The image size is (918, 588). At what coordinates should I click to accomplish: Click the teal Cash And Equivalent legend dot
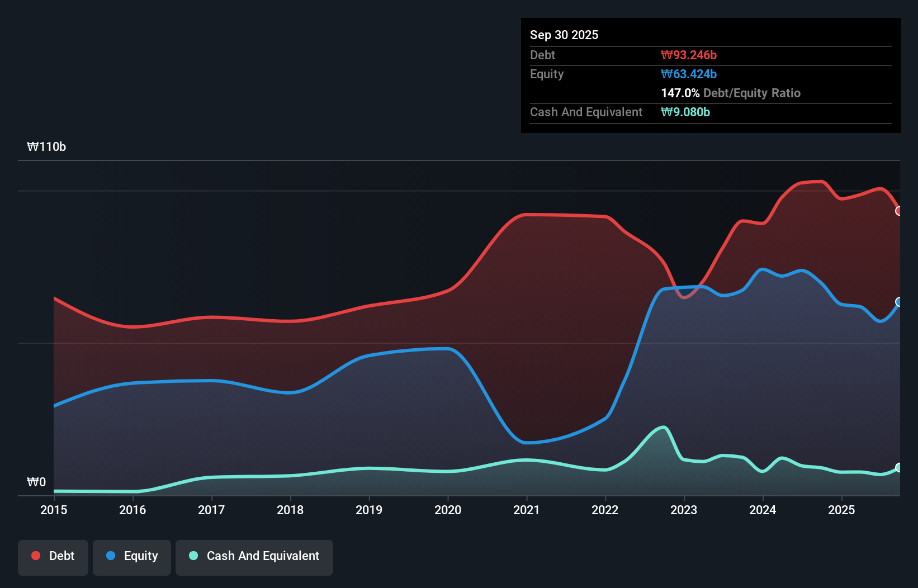coord(192,556)
